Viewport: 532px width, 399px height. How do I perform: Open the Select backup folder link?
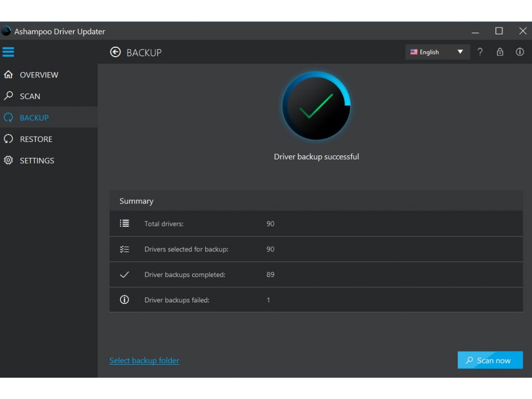(144, 361)
